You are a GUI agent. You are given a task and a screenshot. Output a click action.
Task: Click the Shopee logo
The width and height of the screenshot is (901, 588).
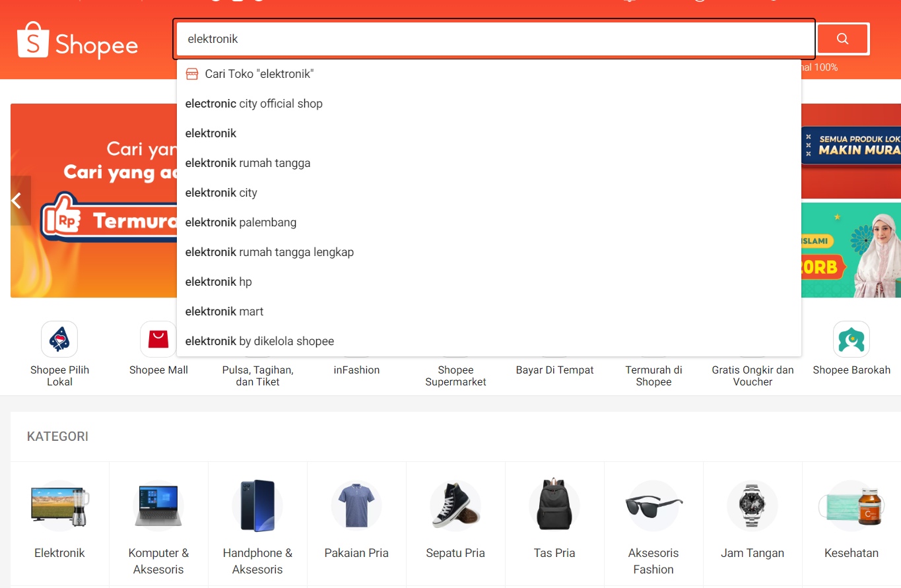point(77,41)
